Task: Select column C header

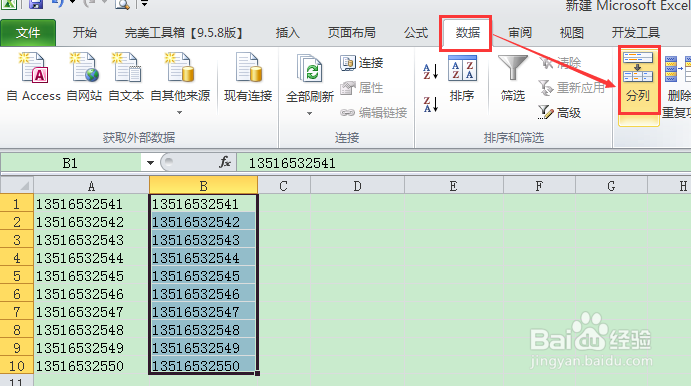Action: click(x=284, y=186)
